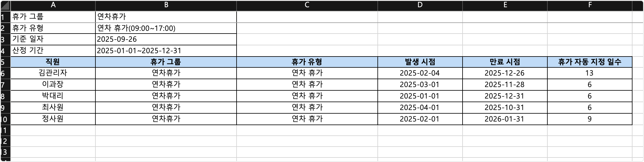644x162 pixels.
Task: Click the cell containing value 13
Action: pyautogui.click(x=589, y=73)
